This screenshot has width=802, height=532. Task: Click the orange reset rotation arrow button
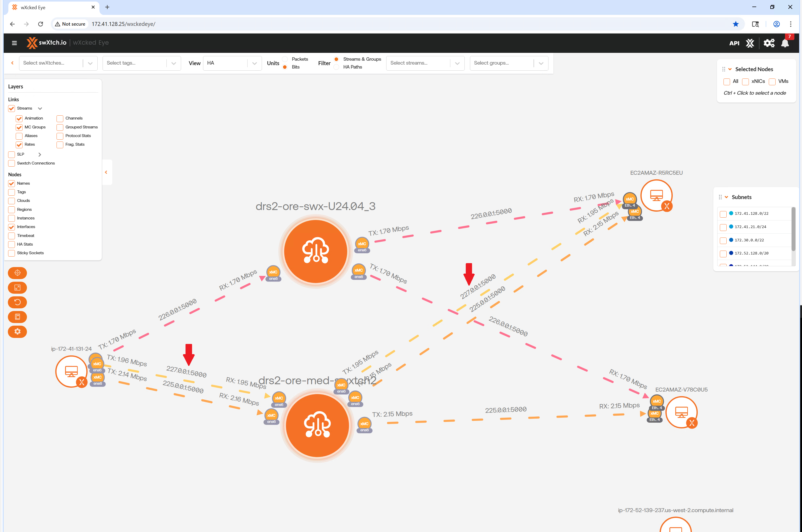(17, 302)
